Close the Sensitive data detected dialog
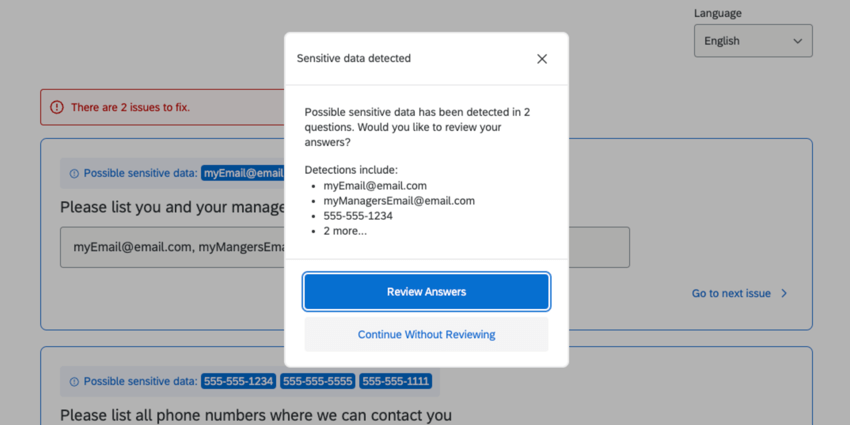 pyautogui.click(x=542, y=59)
